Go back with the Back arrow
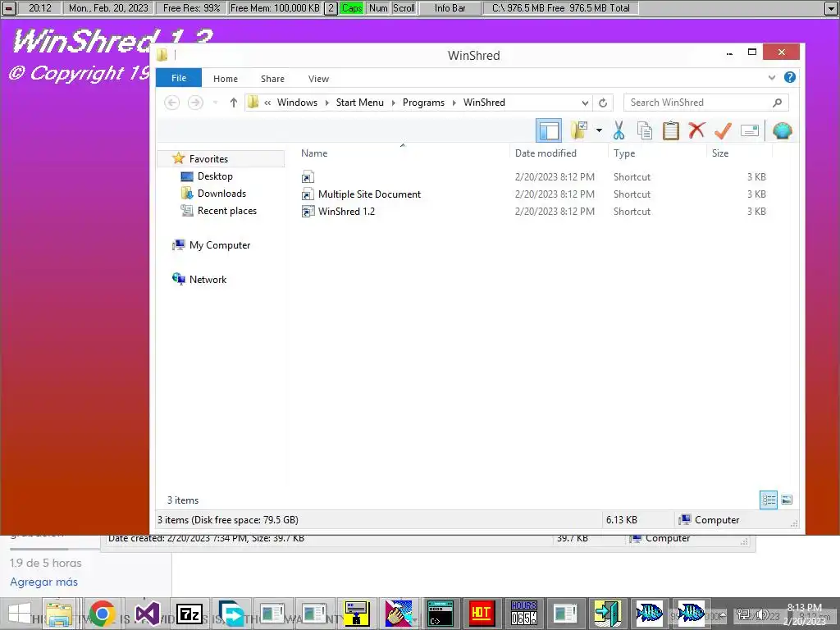This screenshot has width=840, height=630. 172,103
